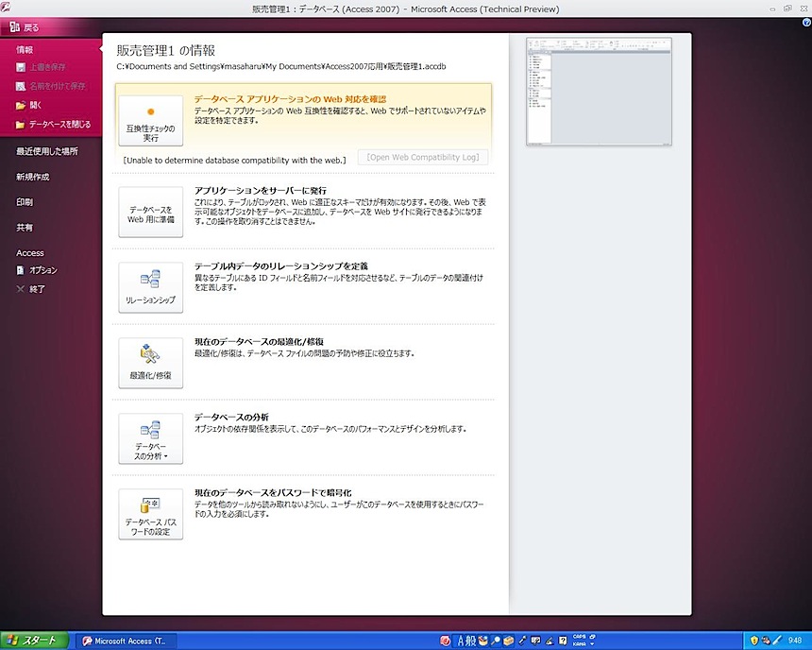This screenshot has height=650, width=812.
Task: Open リレーションシップ (Relationships) button
Action: coord(151,287)
